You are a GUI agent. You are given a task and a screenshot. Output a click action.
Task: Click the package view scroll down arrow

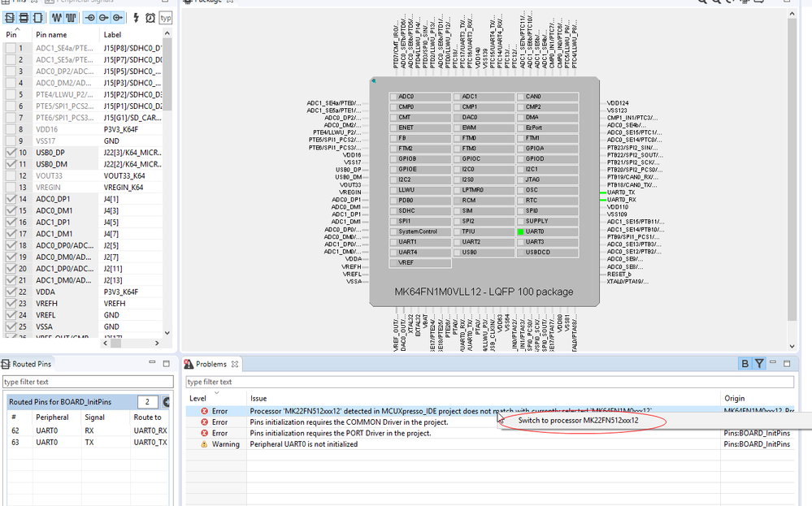coord(792,346)
